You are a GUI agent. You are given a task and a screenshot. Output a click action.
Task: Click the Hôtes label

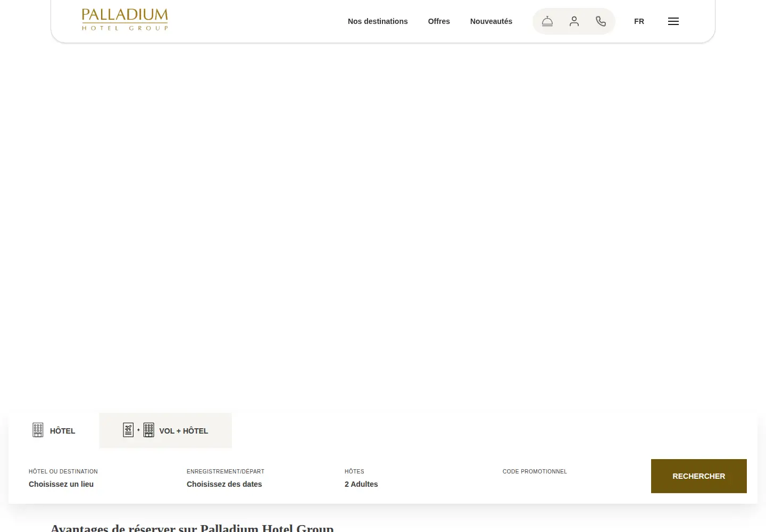click(x=354, y=471)
